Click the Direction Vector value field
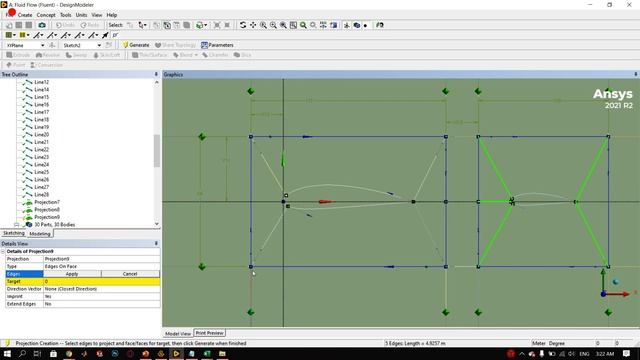 [101, 289]
